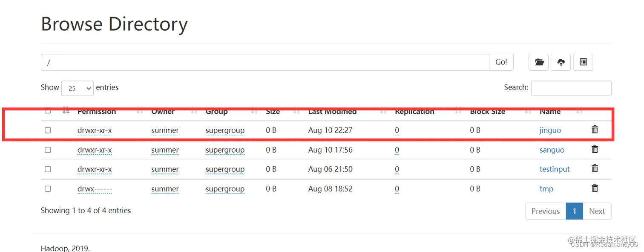This screenshot has width=644, height=252.
Task: Delete the jinguo directory with its trash icon
Action: pyautogui.click(x=595, y=129)
